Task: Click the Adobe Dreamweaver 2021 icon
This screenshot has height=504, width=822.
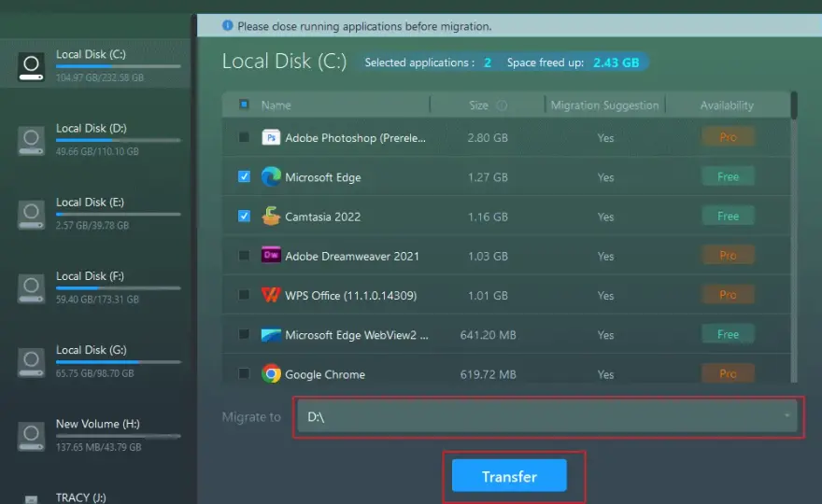Action: point(271,255)
